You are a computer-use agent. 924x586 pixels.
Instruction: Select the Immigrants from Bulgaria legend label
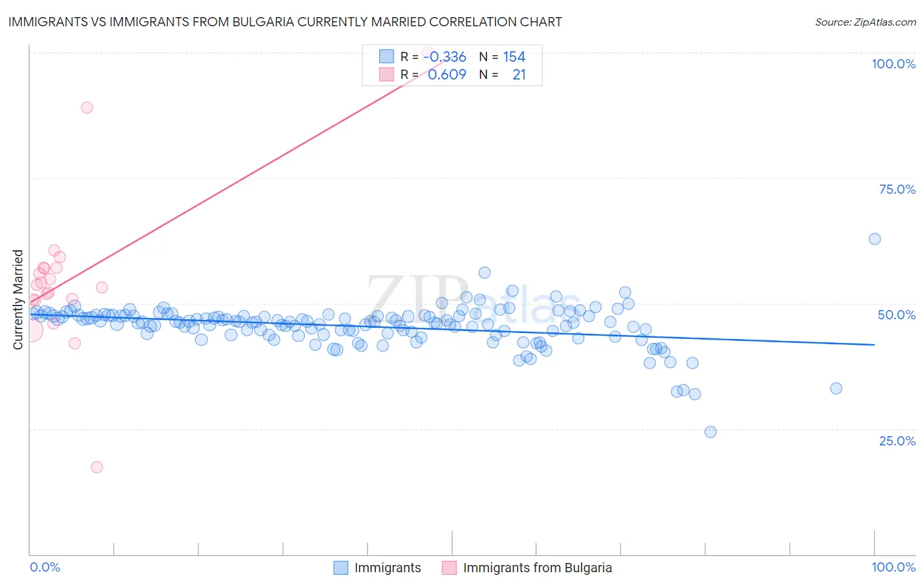(538, 568)
